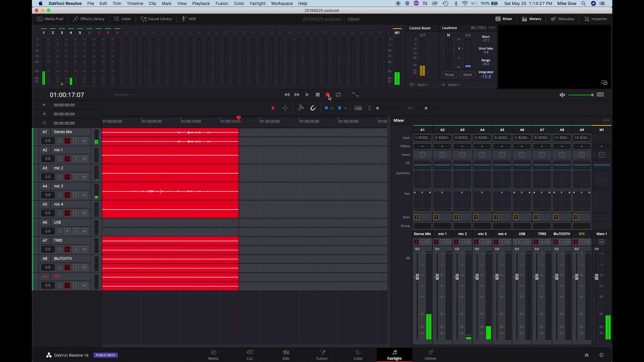This screenshot has height=362, width=644.
Task: Open the Loudness options three-dot menu
Action: pos(492,28)
